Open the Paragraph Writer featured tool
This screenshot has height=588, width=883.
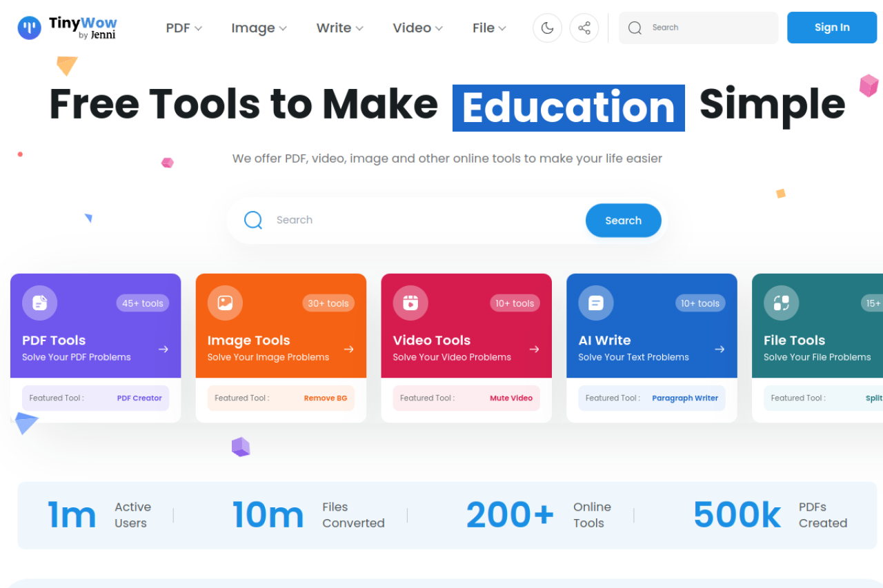pos(685,398)
